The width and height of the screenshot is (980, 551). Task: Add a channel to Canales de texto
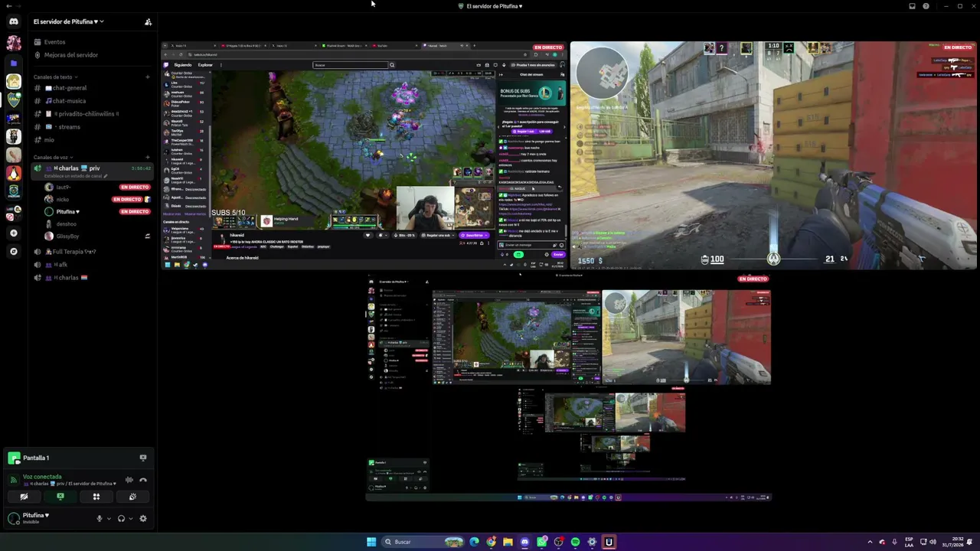point(148,77)
